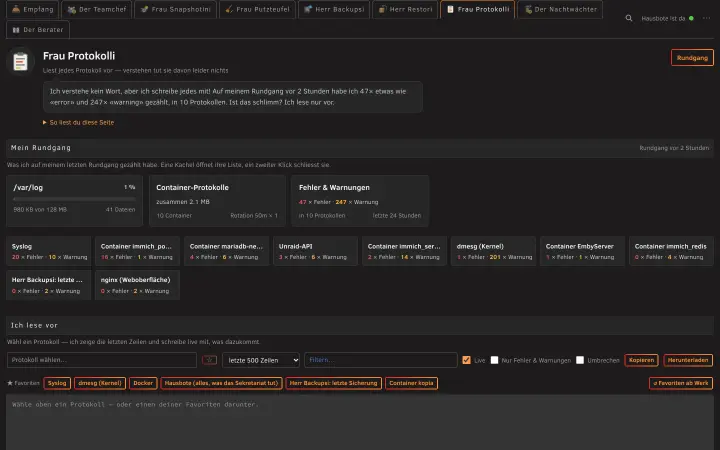Viewport: 720px width, 450px height.
Task: Open Frau Snapshotini tab
Action: click(175, 9)
